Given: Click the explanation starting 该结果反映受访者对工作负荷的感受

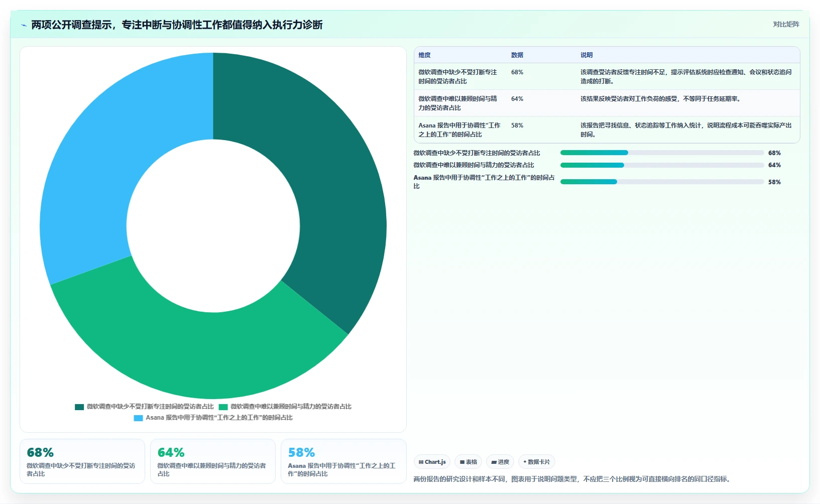Looking at the screenshot, I should tap(660, 99).
